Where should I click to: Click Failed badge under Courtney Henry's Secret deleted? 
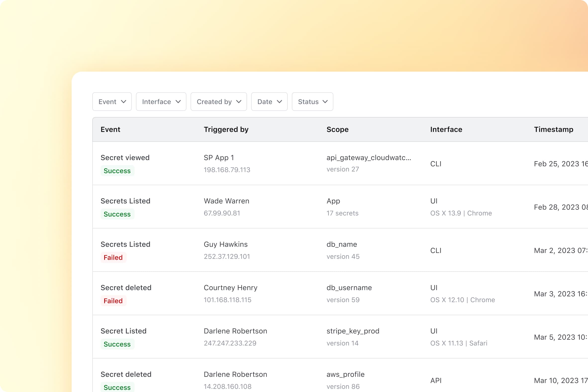point(113,301)
